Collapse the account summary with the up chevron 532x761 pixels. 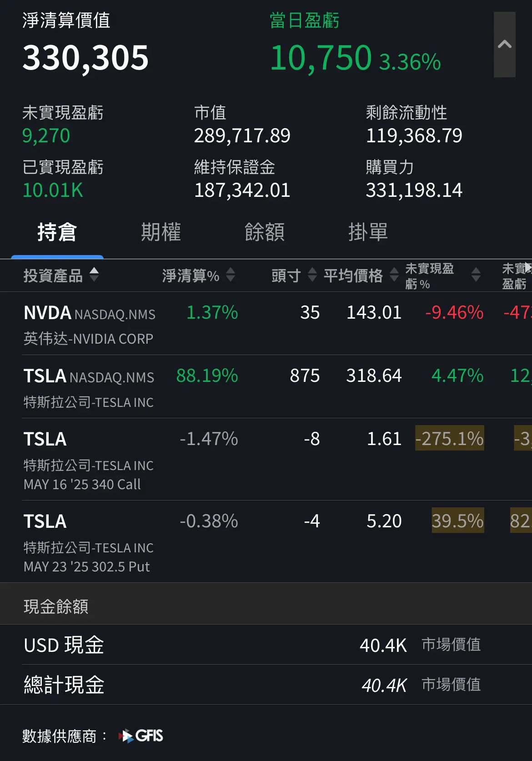(504, 45)
